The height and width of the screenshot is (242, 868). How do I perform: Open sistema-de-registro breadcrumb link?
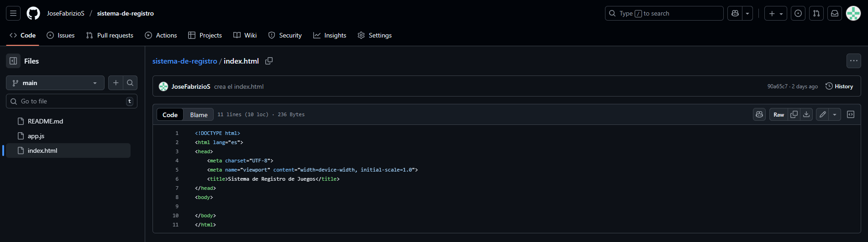(184, 61)
